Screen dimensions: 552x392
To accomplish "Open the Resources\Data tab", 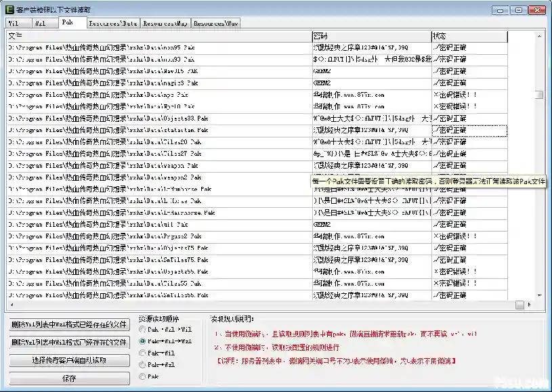I will click(113, 23).
